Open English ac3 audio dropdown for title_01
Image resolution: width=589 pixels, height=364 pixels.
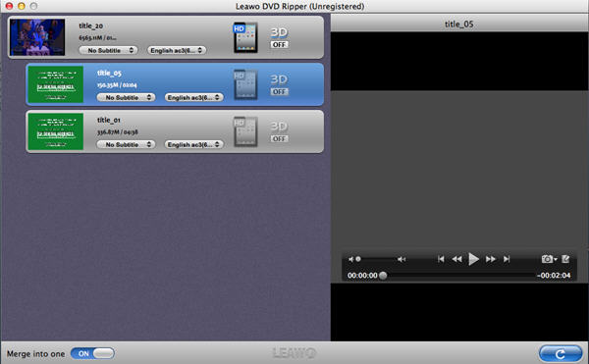coord(193,144)
